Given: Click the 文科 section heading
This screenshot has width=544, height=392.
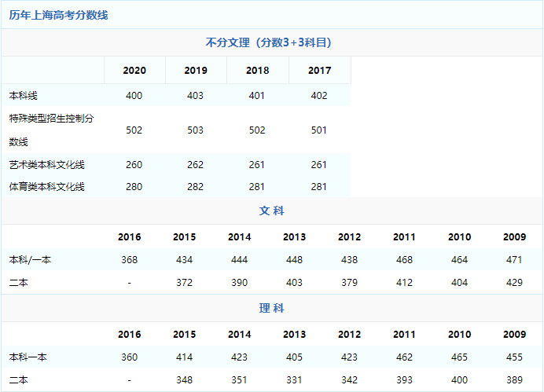Looking at the screenshot, I should pos(272,211).
